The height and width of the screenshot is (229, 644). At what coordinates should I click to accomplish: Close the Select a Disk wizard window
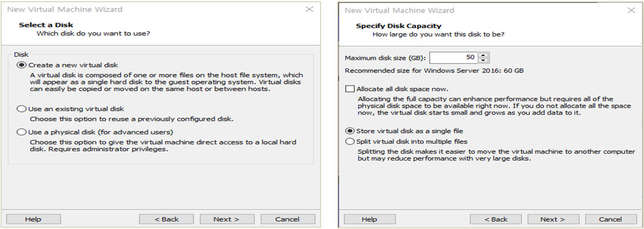pos(309,10)
